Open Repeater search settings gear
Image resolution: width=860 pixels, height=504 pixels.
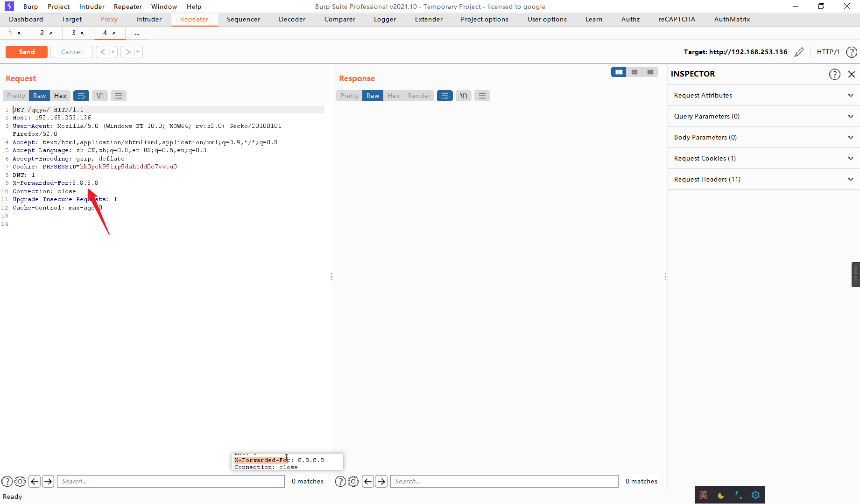click(20, 481)
